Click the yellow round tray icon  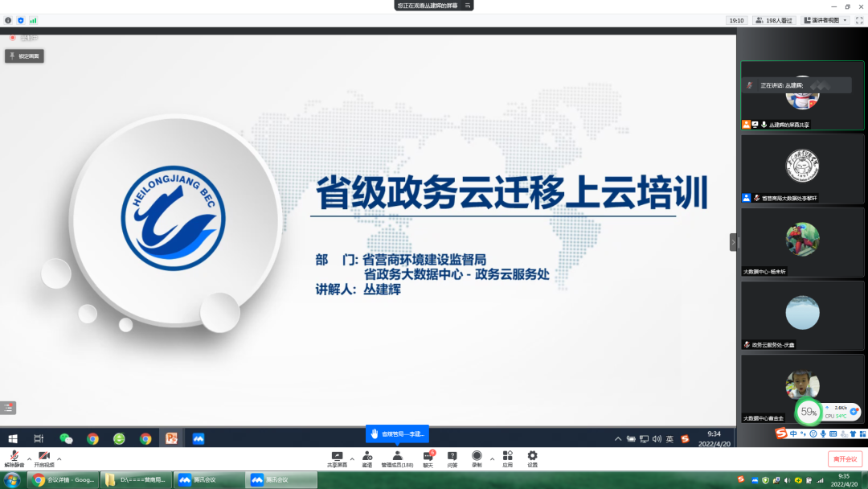coord(798,480)
